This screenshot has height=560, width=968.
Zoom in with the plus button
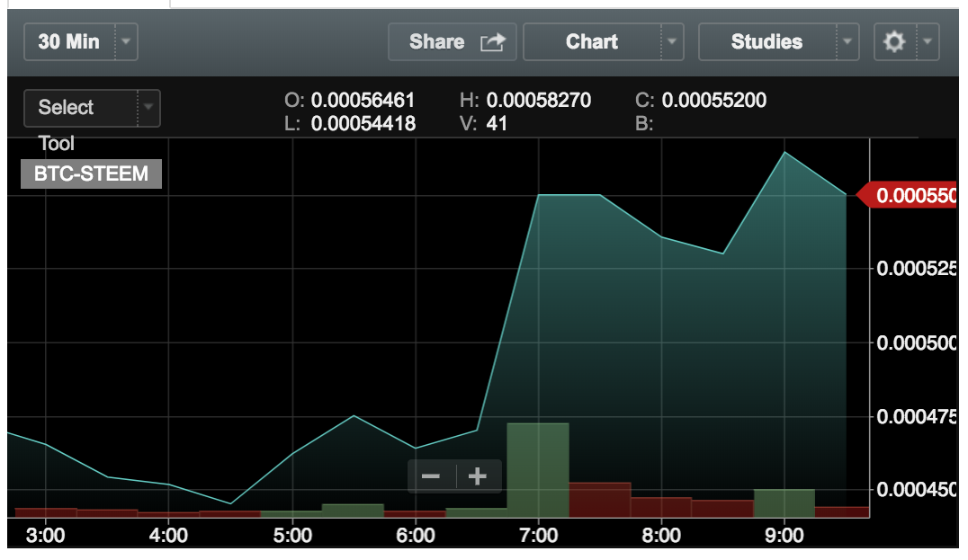(477, 476)
